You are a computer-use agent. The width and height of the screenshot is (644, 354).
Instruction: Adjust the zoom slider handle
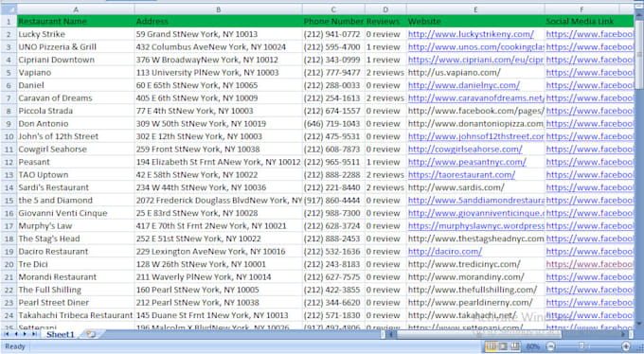pos(581,345)
